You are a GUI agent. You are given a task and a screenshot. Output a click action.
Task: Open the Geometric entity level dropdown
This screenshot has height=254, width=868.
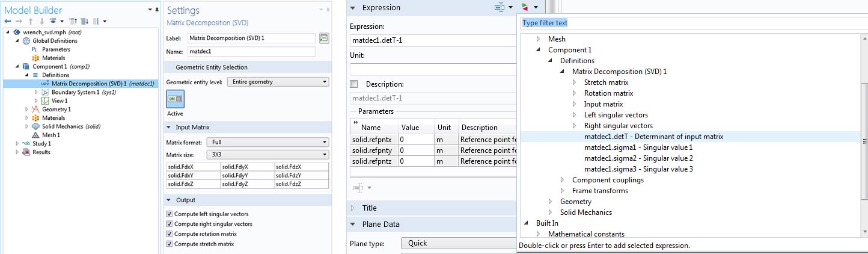tap(278, 82)
